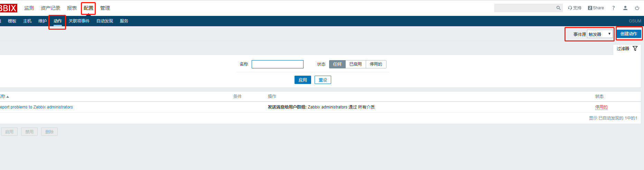Switch to the 模板 submenu
The height and width of the screenshot is (170, 644).
[12, 21]
